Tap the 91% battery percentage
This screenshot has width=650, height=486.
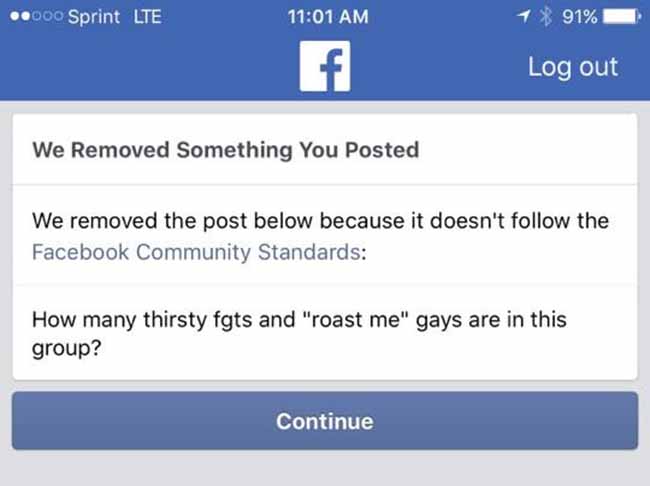pos(580,17)
